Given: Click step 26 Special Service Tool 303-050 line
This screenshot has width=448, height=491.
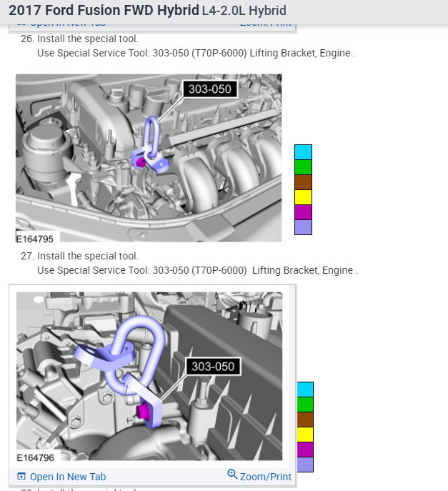Looking at the screenshot, I should (x=196, y=53).
